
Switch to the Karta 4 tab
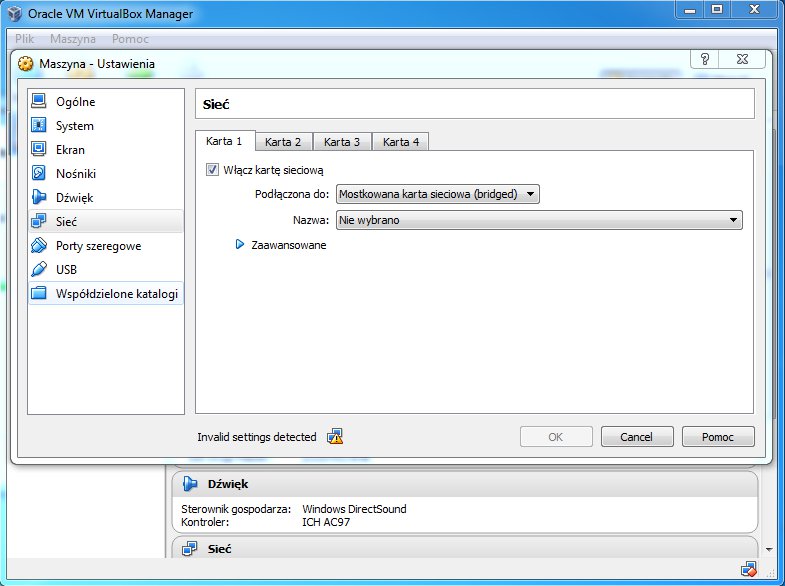pyautogui.click(x=401, y=142)
